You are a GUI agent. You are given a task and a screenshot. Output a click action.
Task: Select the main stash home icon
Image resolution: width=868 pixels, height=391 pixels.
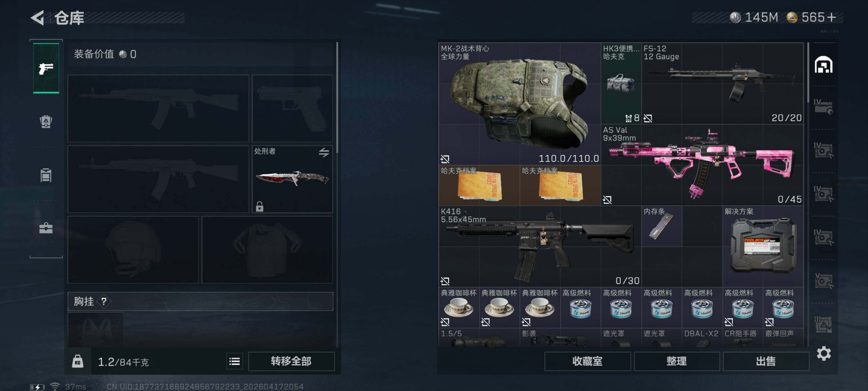pos(824,65)
